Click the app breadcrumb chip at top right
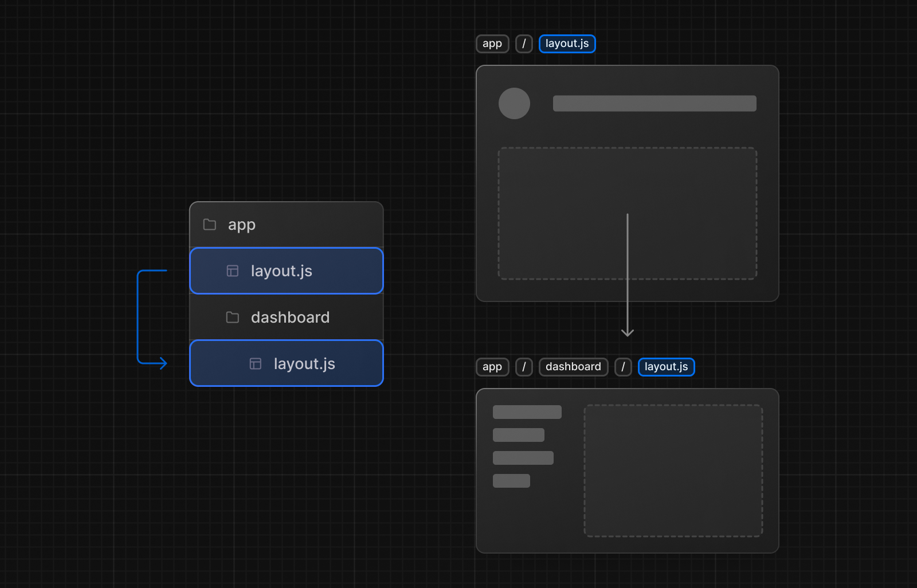The width and height of the screenshot is (917, 588). point(492,43)
